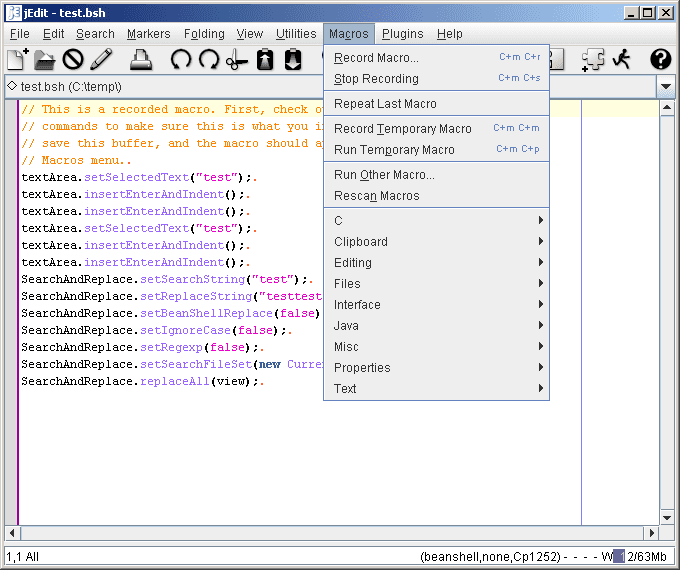Open Plugin Manager puzzle-piece icon

[x=592, y=60]
